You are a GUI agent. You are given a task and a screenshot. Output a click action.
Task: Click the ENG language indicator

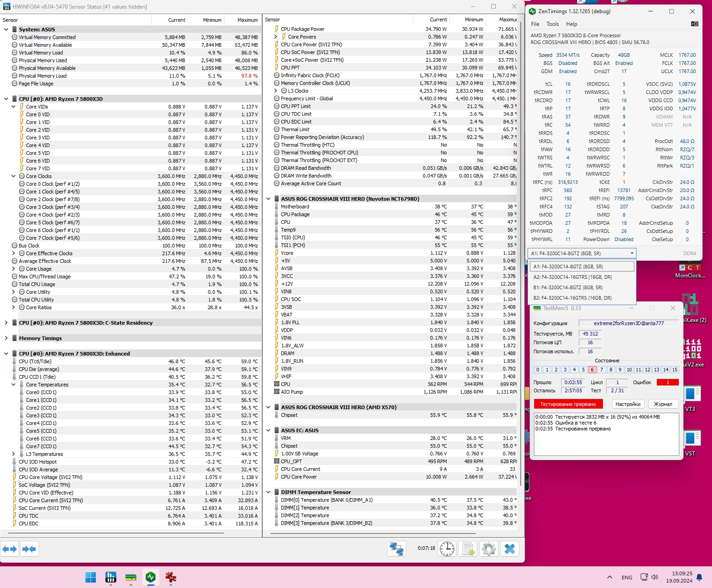pyautogui.click(x=627, y=578)
